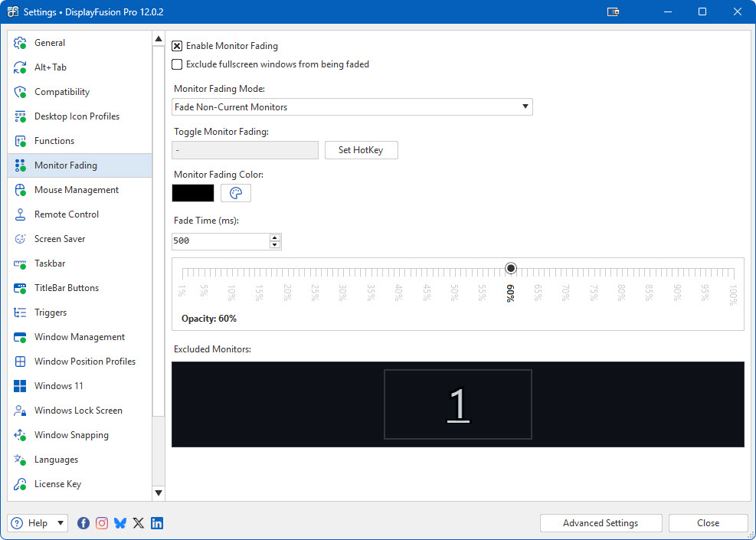
Task: Click the title bar monitor icon
Action: point(613,11)
